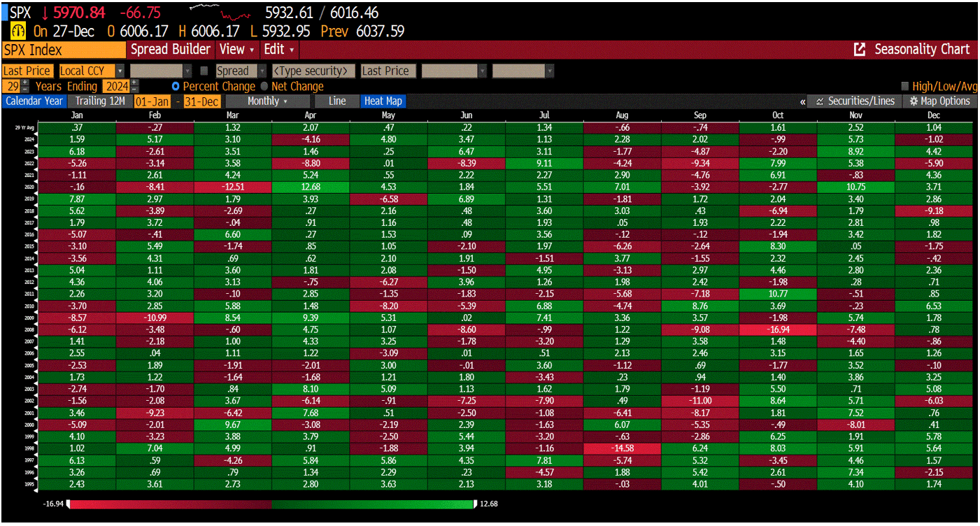The width and height of the screenshot is (980, 526).
Task: Collapse the side panel with the « chevron
Action: point(803,101)
